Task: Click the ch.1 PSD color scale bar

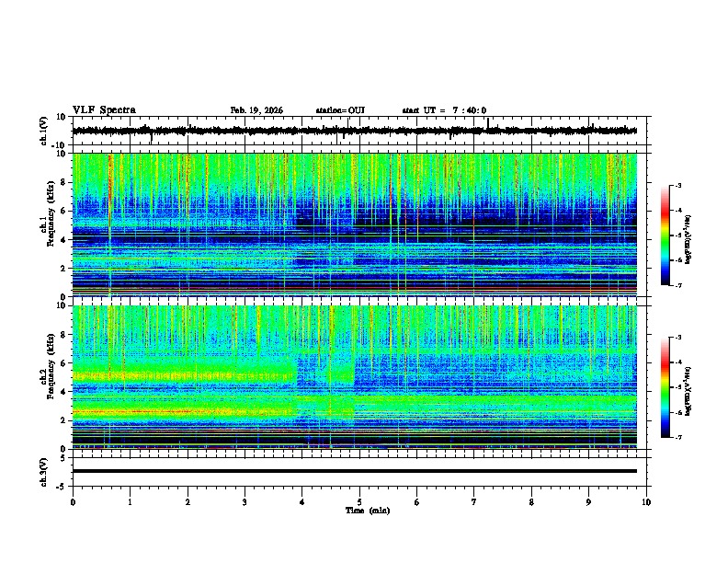Action: (x=665, y=236)
